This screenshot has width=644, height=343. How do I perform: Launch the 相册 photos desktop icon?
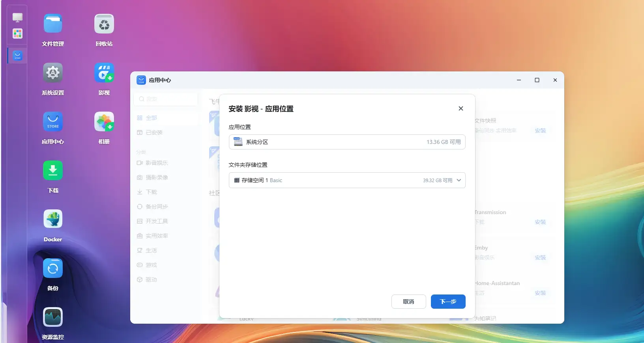(x=104, y=122)
